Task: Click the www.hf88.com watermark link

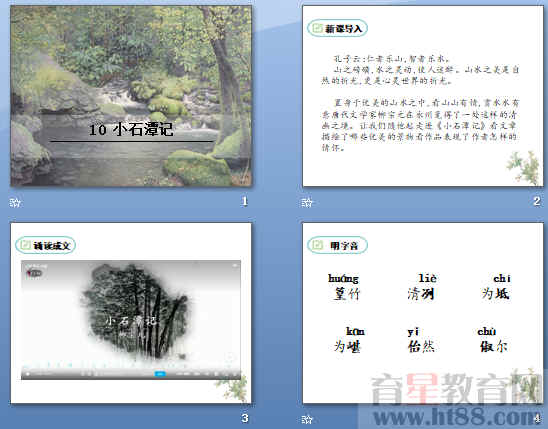Action: coord(453,417)
